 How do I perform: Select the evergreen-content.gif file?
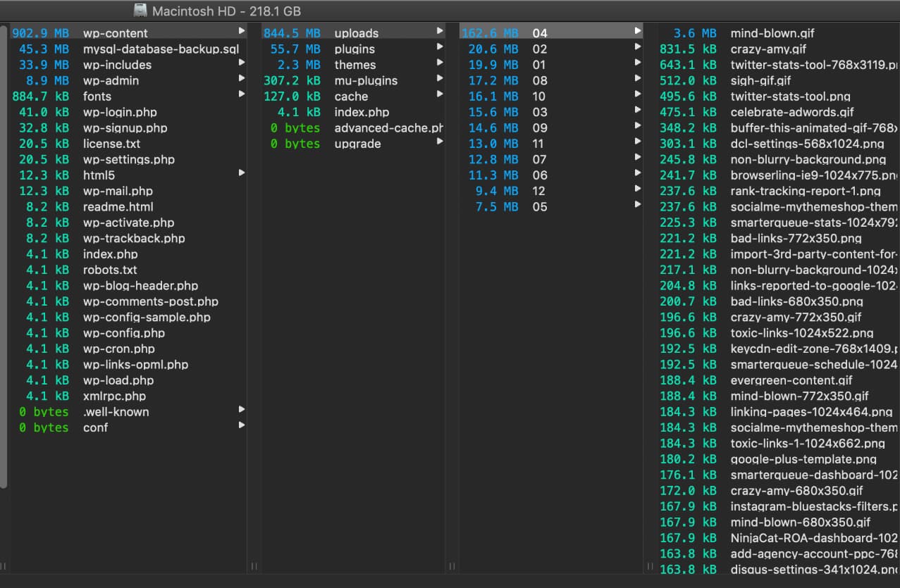click(x=791, y=380)
